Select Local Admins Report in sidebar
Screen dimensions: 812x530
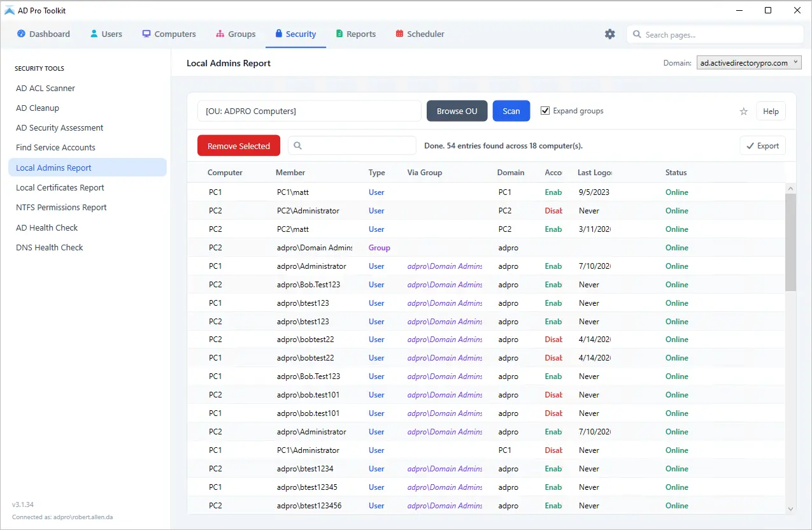click(87, 168)
